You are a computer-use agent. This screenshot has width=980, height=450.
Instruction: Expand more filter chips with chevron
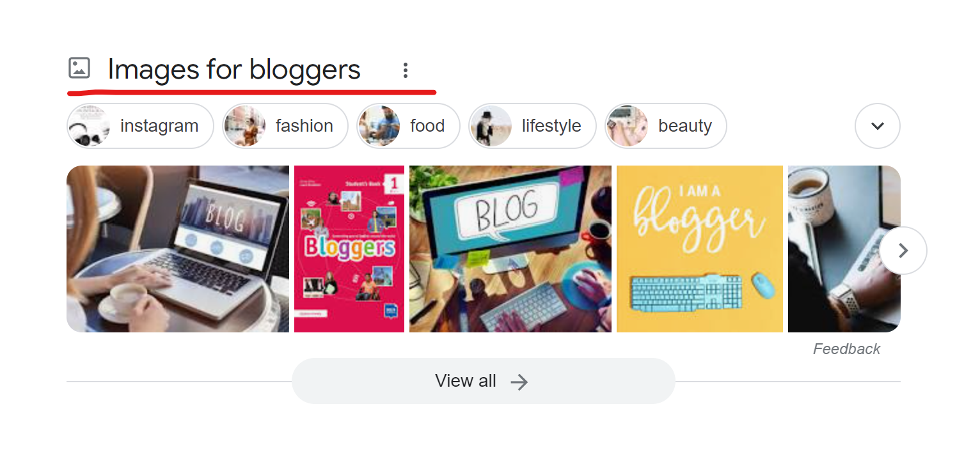tap(878, 126)
